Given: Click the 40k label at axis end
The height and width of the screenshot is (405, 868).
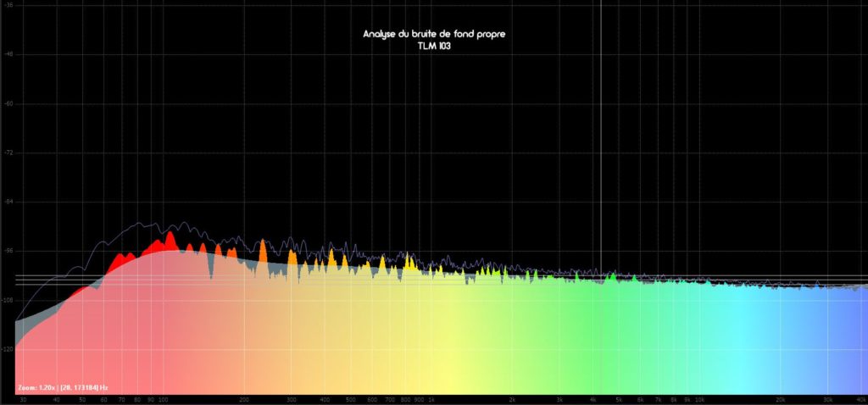Looking at the screenshot, I should click(860, 399).
